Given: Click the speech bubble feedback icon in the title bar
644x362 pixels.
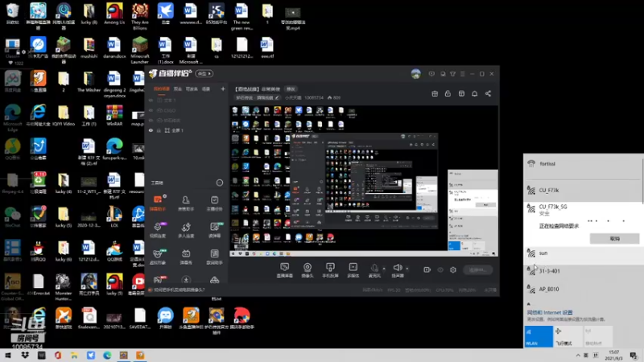Looking at the screenshot, I should (431, 74).
